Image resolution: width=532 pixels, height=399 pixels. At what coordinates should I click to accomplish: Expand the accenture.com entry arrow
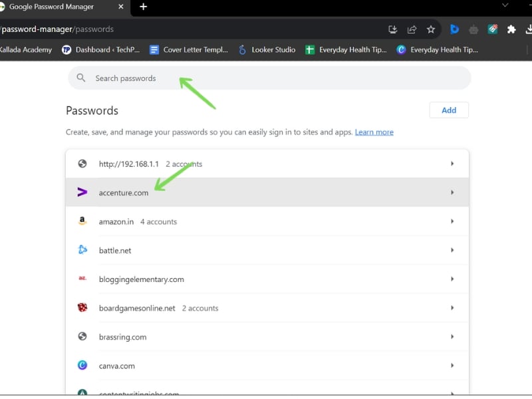tap(452, 192)
